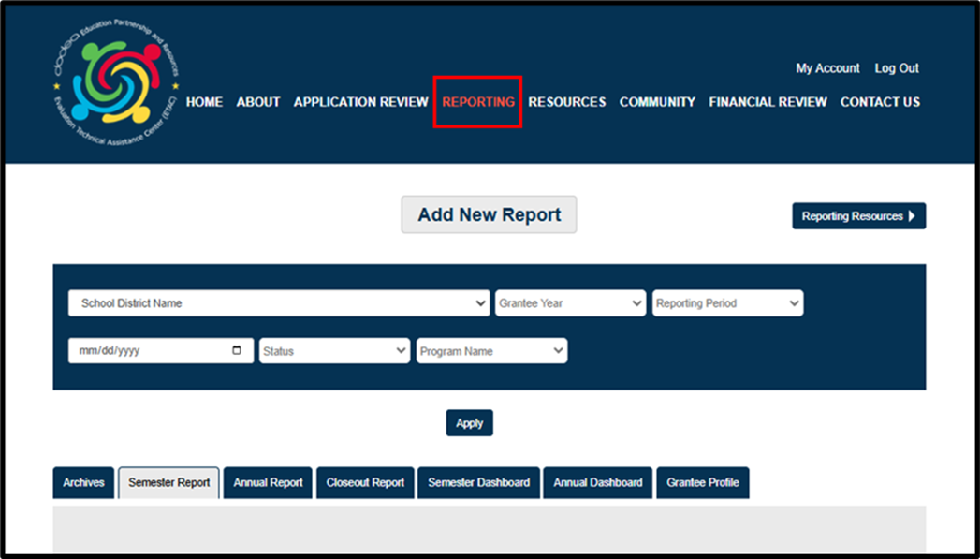This screenshot has width=980, height=559.
Task: Open the REPORTING menu item
Action: [x=477, y=102]
